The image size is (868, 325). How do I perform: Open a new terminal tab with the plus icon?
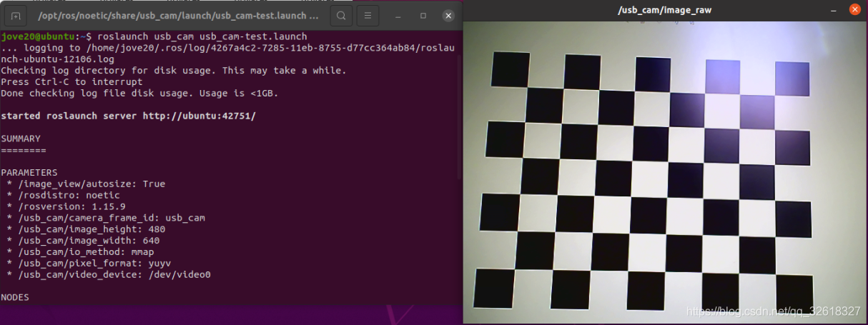16,15
